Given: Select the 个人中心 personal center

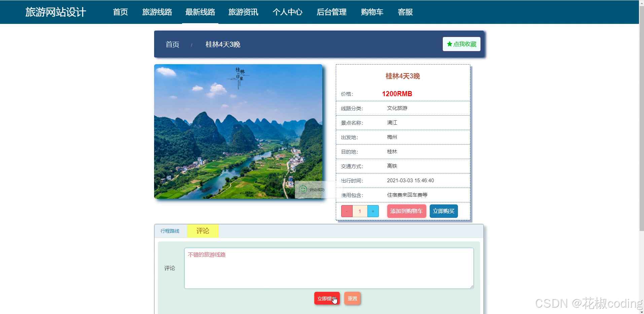Looking at the screenshot, I should (x=287, y=12).
